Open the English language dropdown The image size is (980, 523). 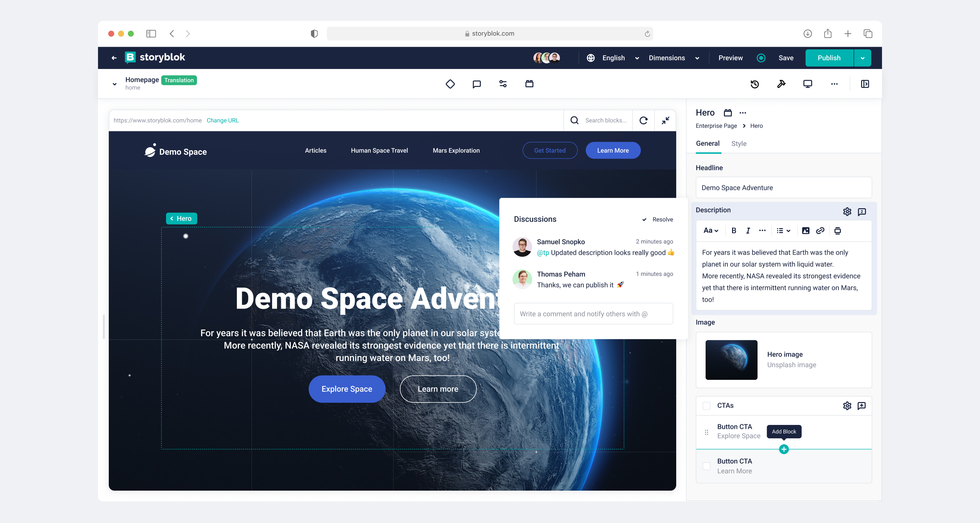[x=613, y=58]
